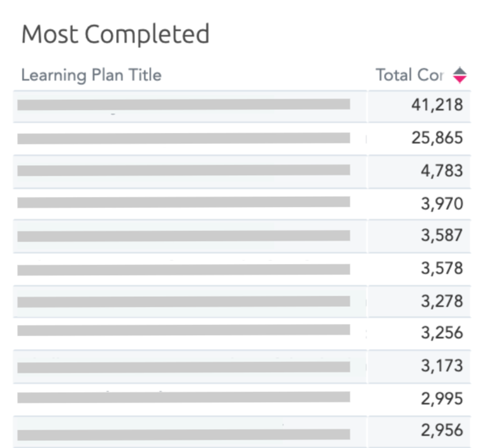Image resolution: width=490 pixels, height=448 pixels.
Task: Select the cell showing 3,578
Action: pos(442,269)
